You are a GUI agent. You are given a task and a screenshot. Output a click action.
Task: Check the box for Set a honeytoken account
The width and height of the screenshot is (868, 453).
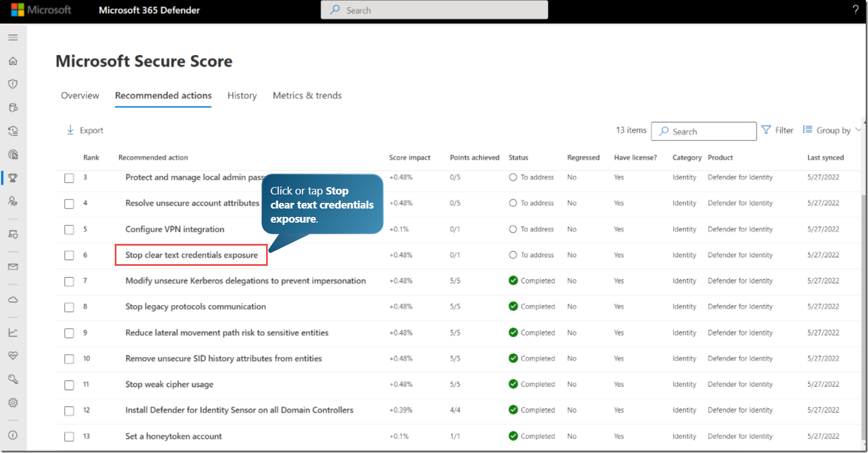[x=69, y=437]
